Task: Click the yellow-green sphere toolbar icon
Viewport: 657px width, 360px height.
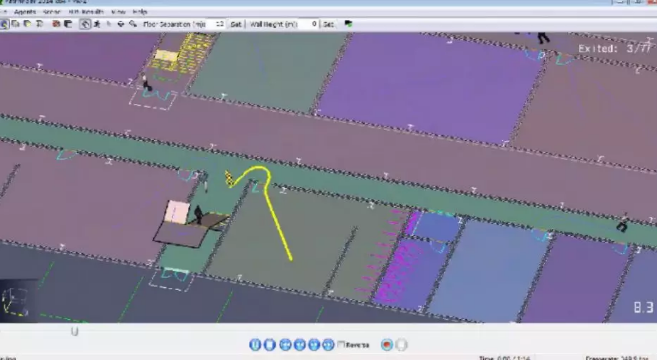Action: pos(28,24)
